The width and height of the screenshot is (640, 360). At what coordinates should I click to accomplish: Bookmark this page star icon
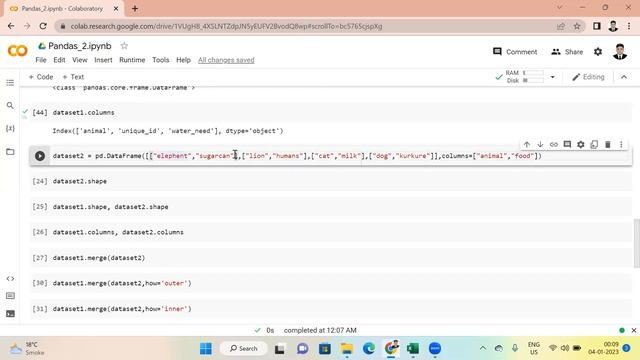[x=576, y=26]
